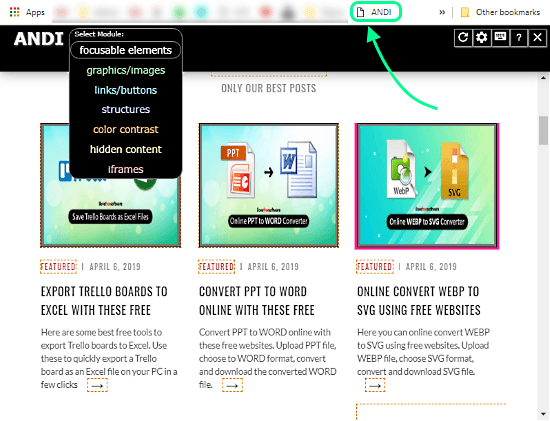Choose links/buttons module

[126, 90]
